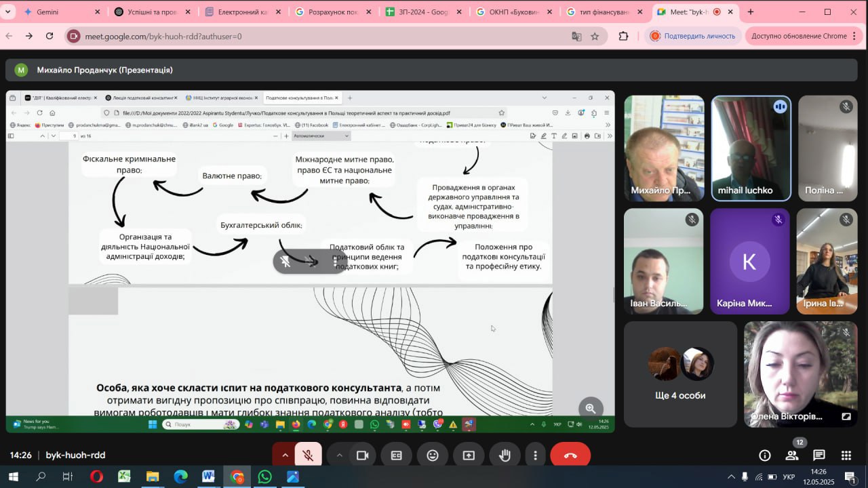The image size is (868, 488).
Task: Switch to the Розрахунок пок... tab
Action: coord(334,12)
